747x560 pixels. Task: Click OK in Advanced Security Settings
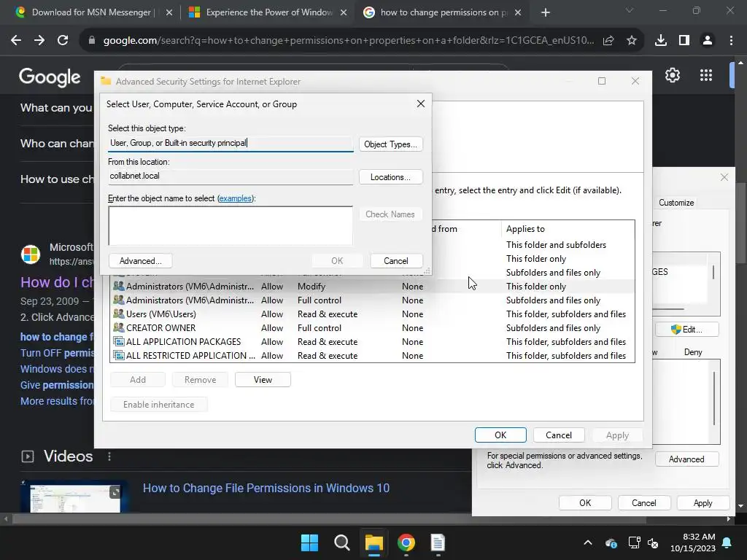[500, 435]
